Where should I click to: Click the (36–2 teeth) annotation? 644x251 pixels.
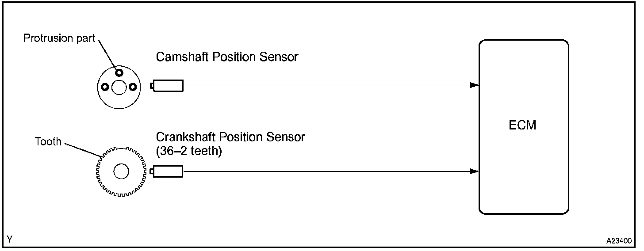[x=189, y=151]
